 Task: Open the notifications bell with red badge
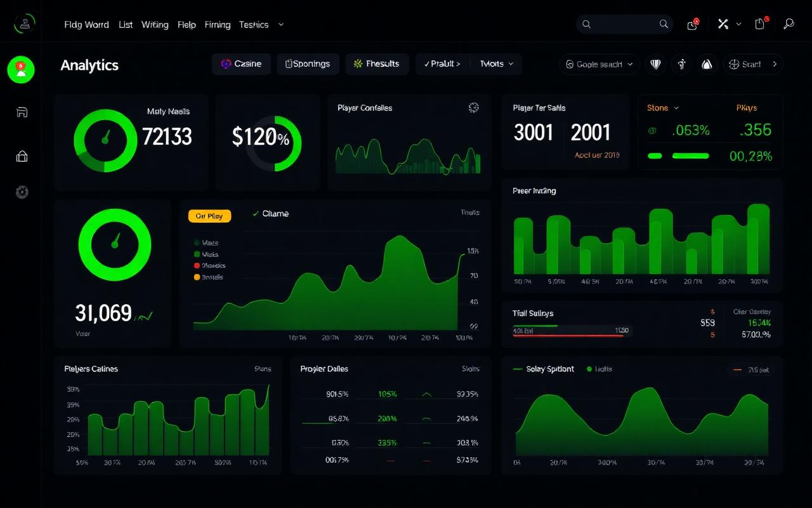click(692, 24)
